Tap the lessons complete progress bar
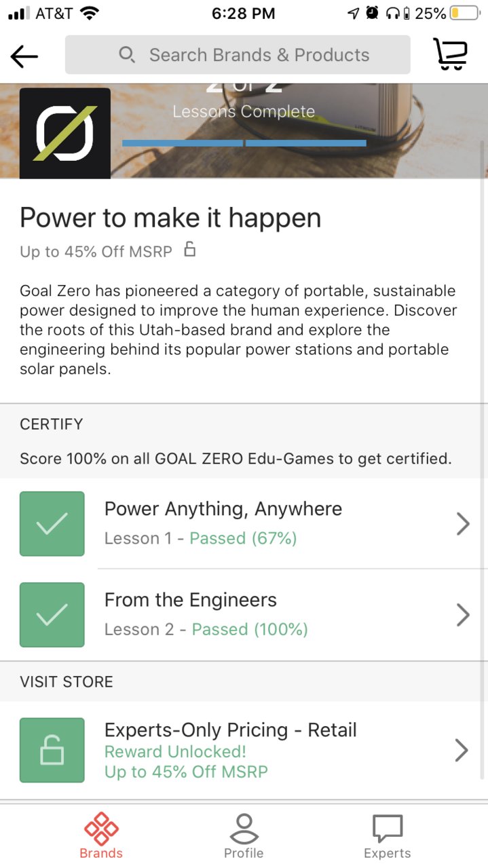This screenshot has height=868, width=488. click(244, 143)
